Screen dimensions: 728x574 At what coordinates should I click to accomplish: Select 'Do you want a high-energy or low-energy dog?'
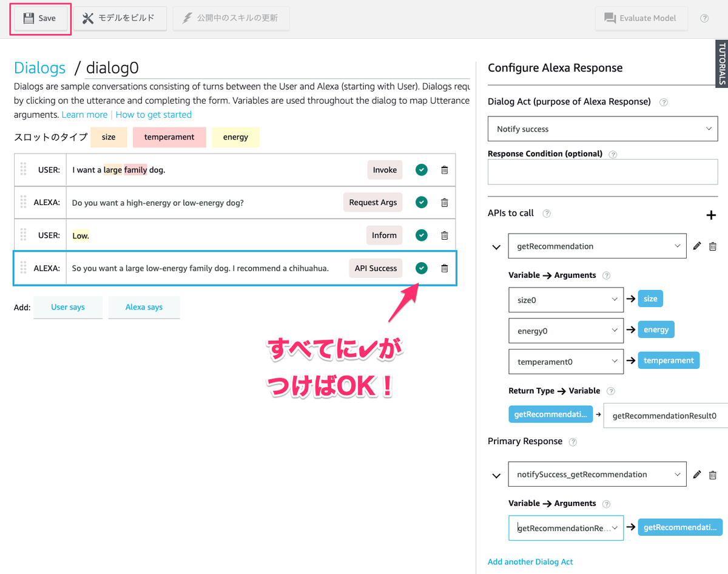158,203
